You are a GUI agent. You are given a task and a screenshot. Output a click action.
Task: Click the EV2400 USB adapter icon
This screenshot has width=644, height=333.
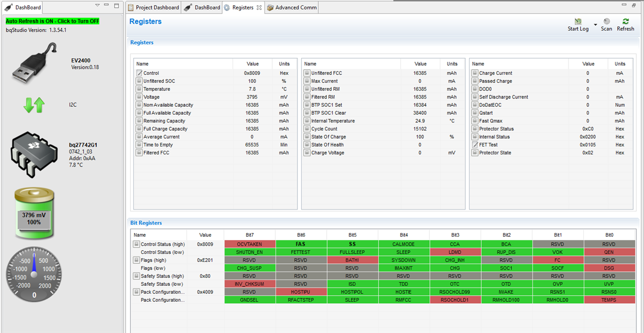pyautogui.click(x=34, y=63)
